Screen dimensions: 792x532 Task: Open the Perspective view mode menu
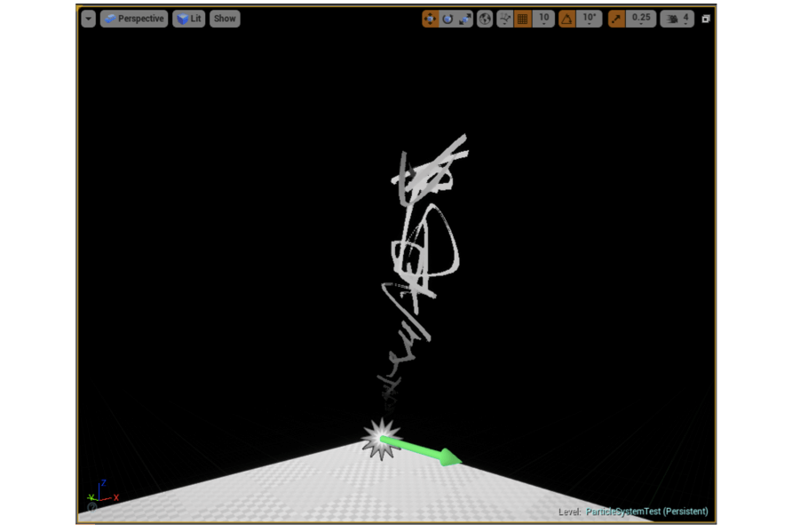tap(134, 19)
